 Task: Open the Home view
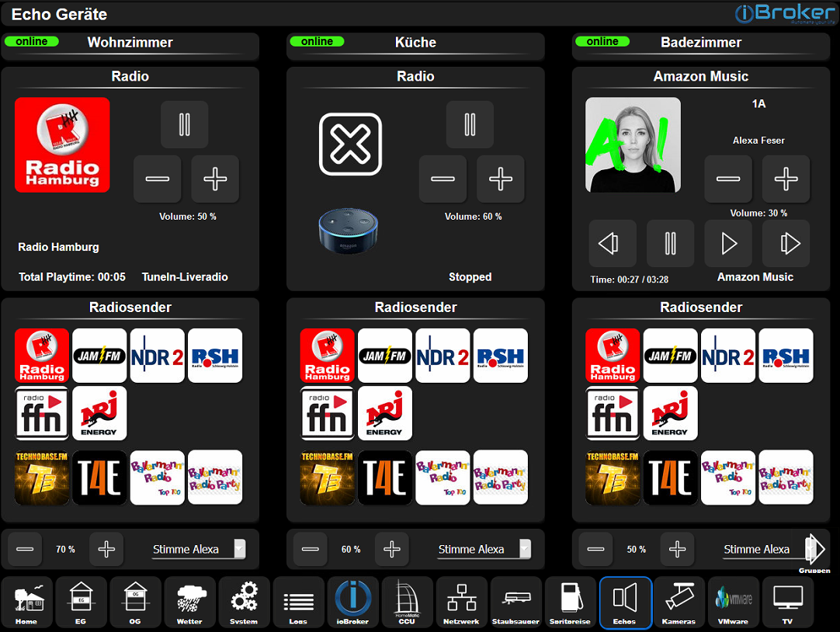coord(27,602)
